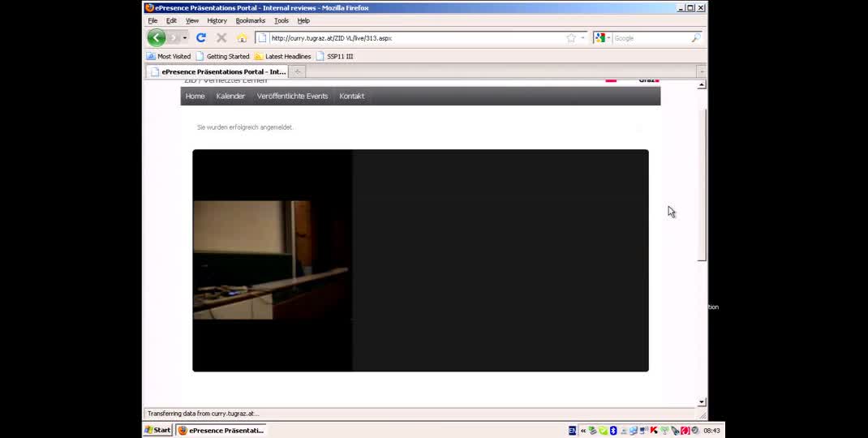Open the Edit menu
Screen dimensions: 868x438
[172, 20]
